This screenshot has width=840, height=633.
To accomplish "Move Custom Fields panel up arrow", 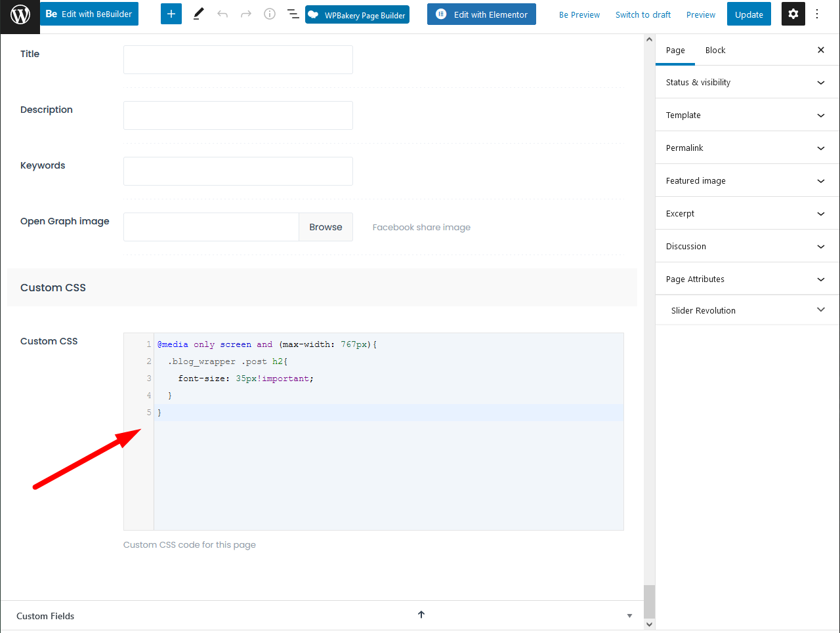I will pos(421,615).
